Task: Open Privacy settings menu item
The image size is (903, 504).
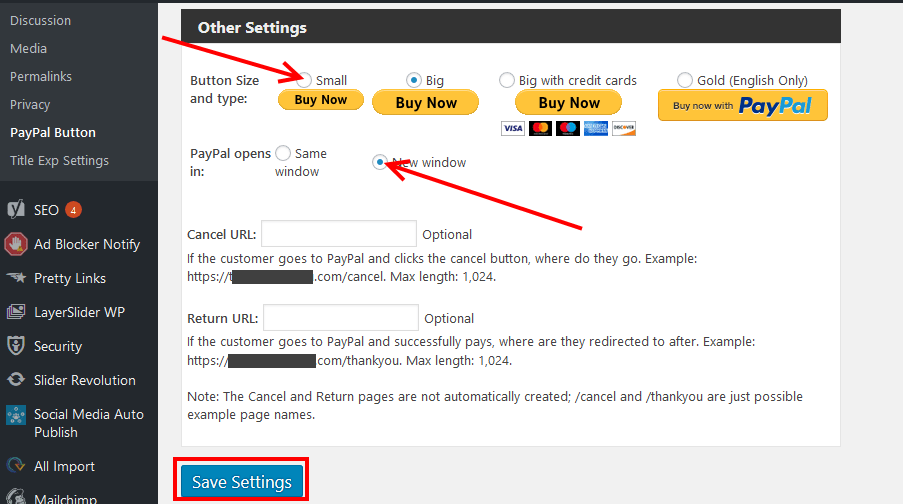Action: pyautogui.click(x=30, y=105)
